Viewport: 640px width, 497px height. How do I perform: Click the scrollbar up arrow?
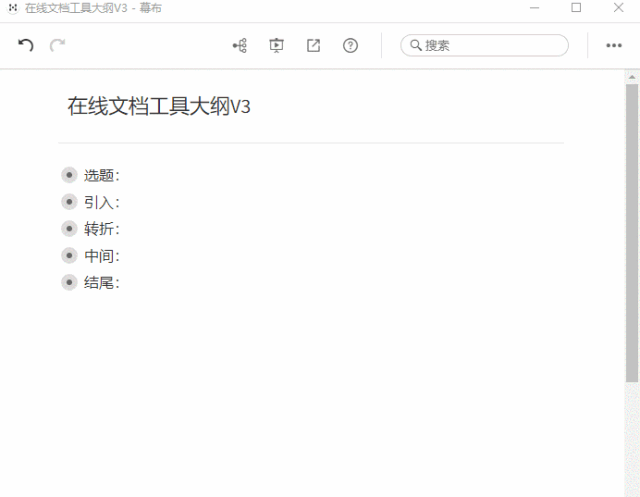coord(632,77)
